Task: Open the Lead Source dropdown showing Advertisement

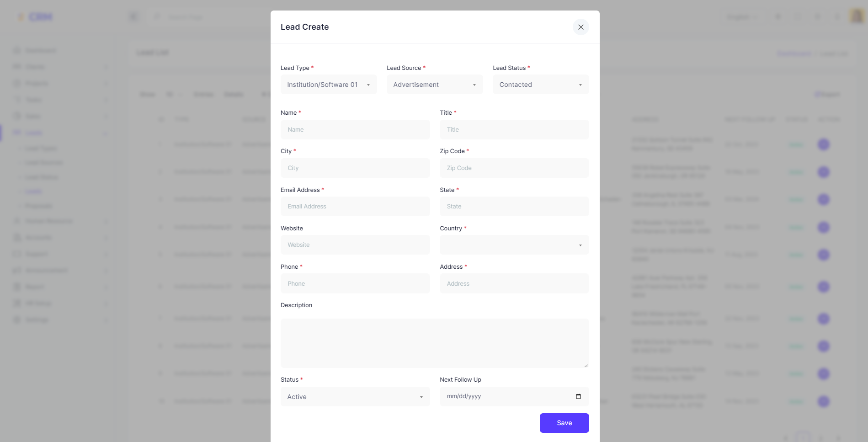Action: pyautogui.click(x=434, y=84)
